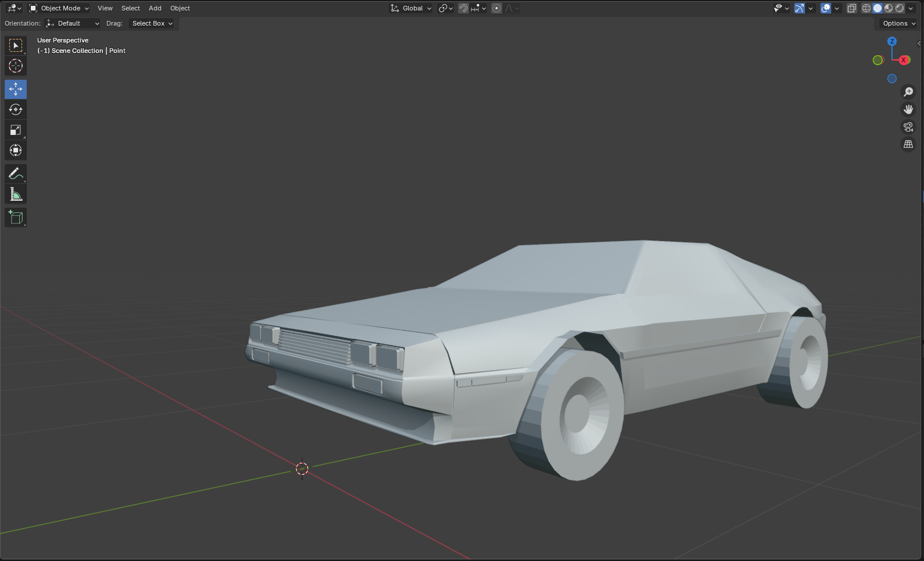924x561 pixels.
Task: Open the proportional editing falloff dropdown
Action: pos(512,8)
